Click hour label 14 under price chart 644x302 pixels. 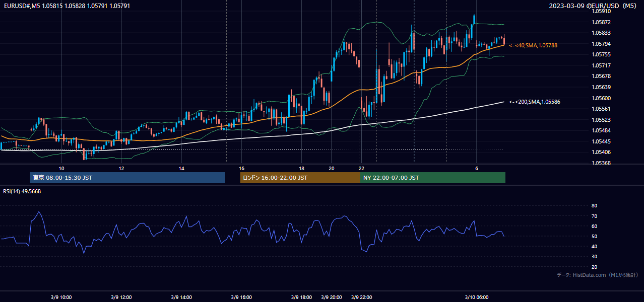pos(181,168)
